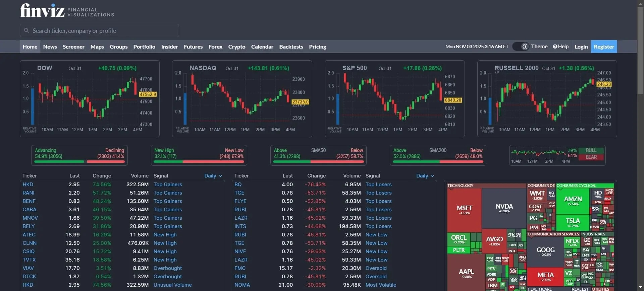The width and height of the screenshot is (644, 291).
Task: Open the Home tab
Action: (30, 47)
